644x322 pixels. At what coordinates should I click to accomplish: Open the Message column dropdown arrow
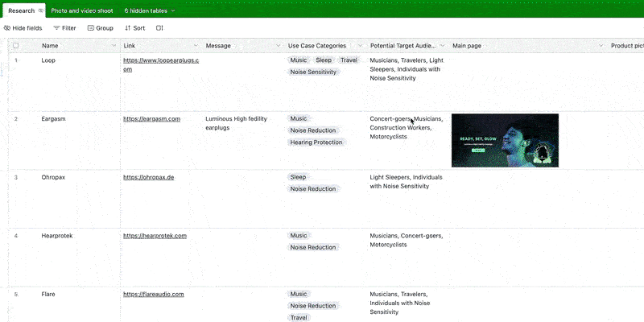click(278, 46)
